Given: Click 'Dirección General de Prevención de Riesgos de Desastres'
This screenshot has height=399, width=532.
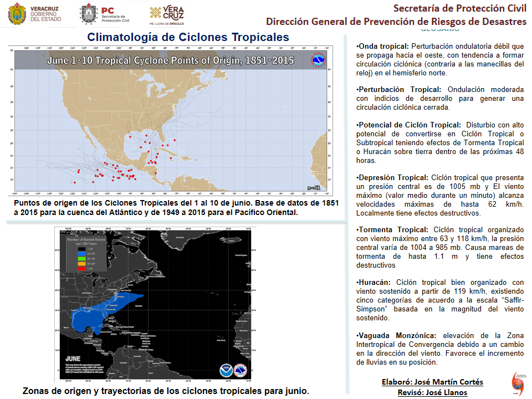Looking at the screenshot, I should click(x=396, y=22).
